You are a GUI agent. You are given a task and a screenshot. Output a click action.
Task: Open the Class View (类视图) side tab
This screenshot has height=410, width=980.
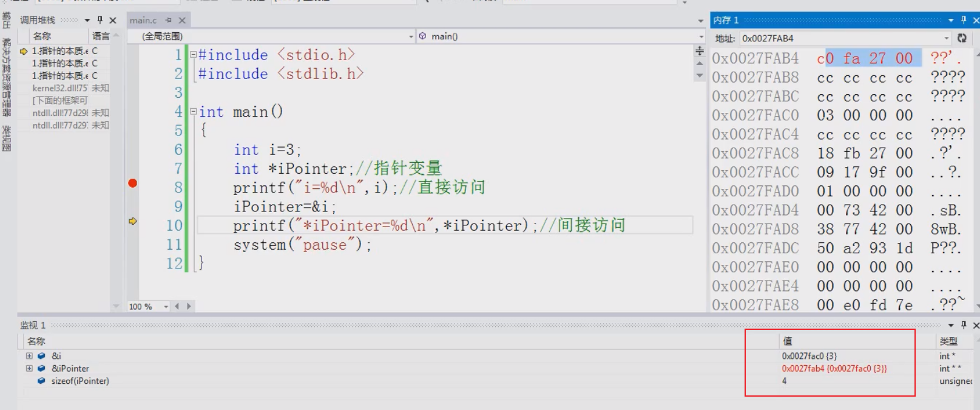tap(7, 138)
